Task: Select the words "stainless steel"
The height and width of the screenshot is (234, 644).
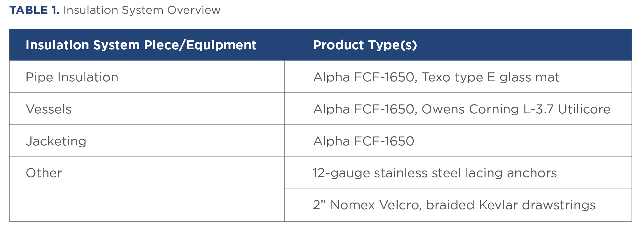Action: pyautogui.click(x=417, y=173)
